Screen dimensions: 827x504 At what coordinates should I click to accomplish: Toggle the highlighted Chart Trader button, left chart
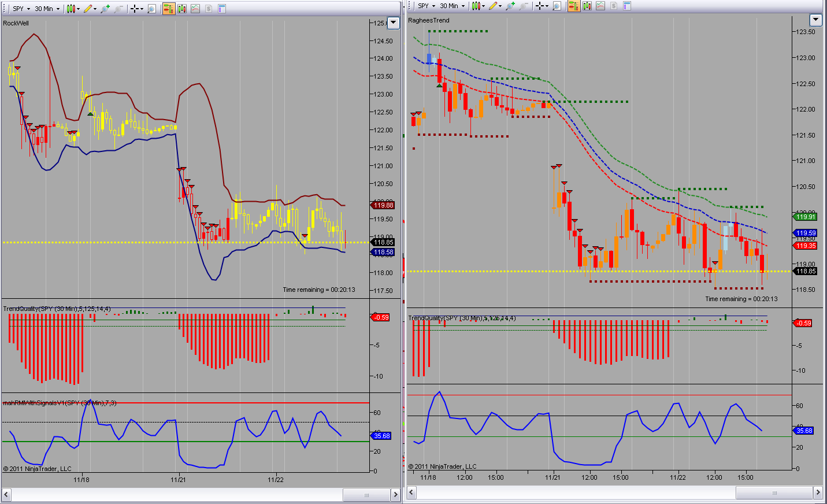(169, 9)
